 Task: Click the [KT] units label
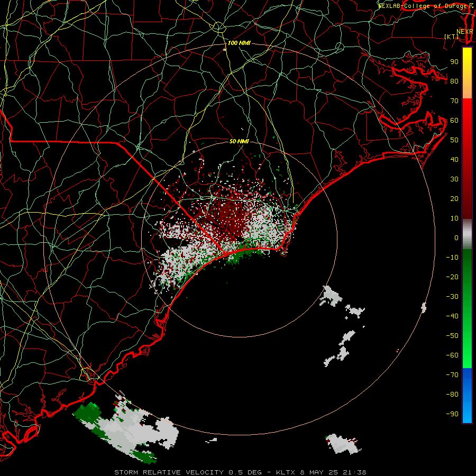(452, 36)
